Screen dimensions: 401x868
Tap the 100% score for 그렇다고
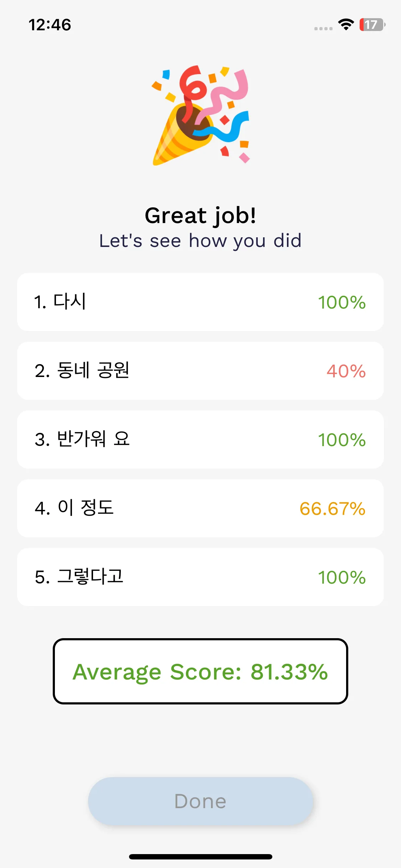(342, 577)
